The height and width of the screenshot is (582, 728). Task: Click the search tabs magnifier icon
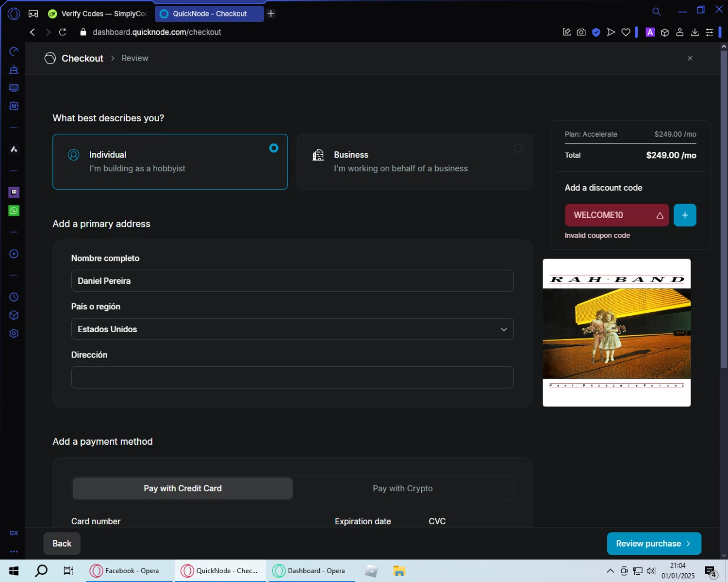(656, 11)
